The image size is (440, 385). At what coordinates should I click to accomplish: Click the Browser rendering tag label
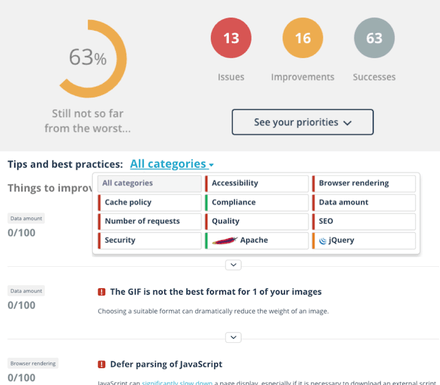(x=33, y=363)
